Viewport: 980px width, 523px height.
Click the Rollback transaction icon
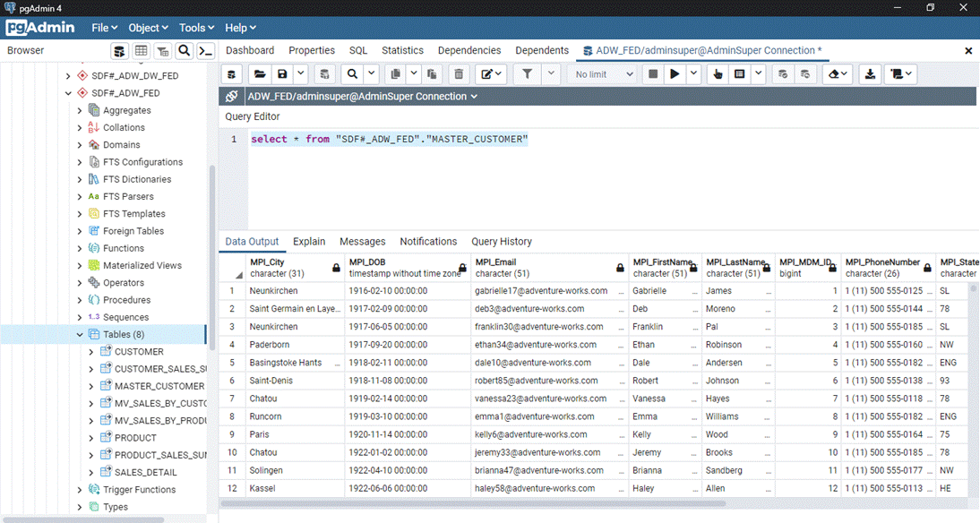click(805, 74)
